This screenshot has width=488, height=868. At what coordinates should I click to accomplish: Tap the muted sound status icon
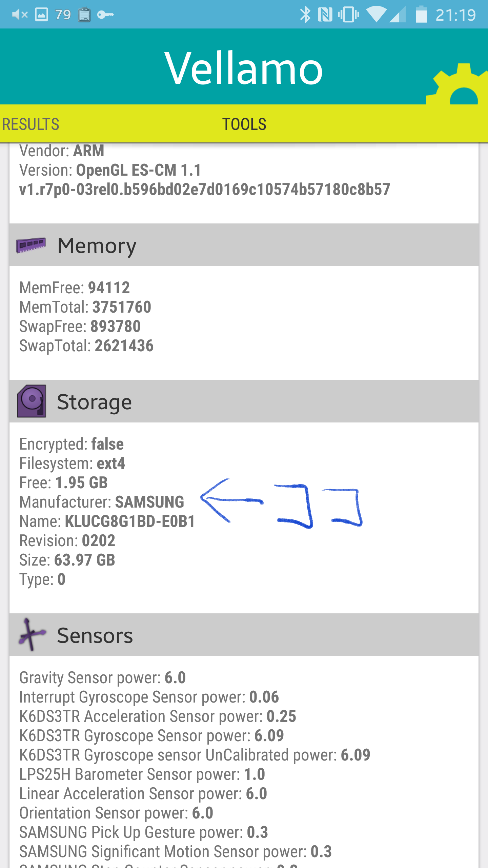[20, 15]
